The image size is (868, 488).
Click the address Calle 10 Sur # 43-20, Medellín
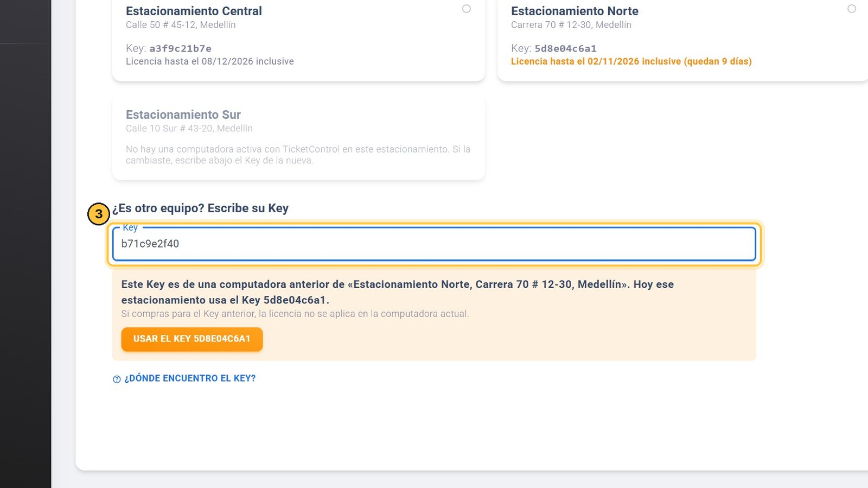(189, 129)
